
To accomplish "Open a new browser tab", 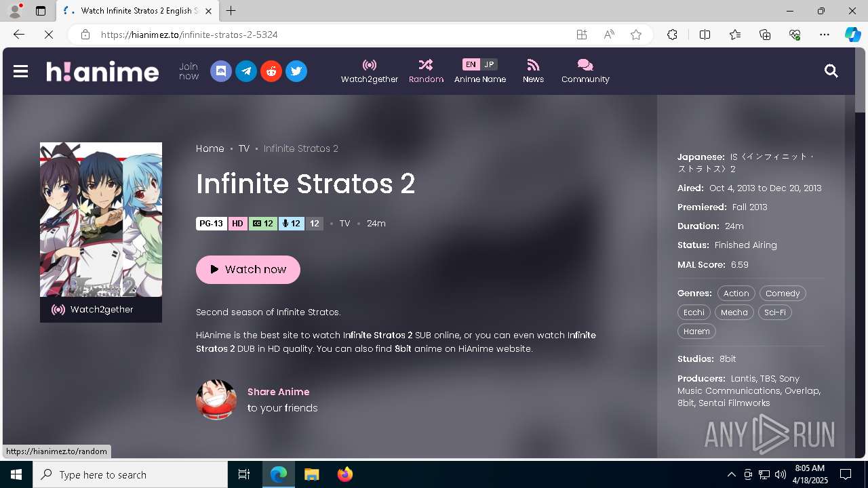I will pos(231,11).
